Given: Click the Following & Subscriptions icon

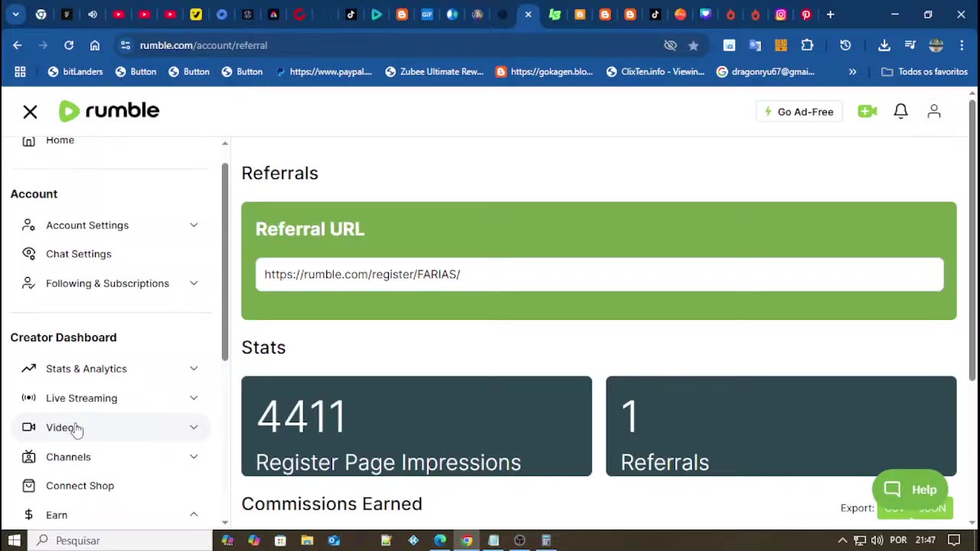Looking at the screenshot, I should pyautogui.click(x=28, y=283).
